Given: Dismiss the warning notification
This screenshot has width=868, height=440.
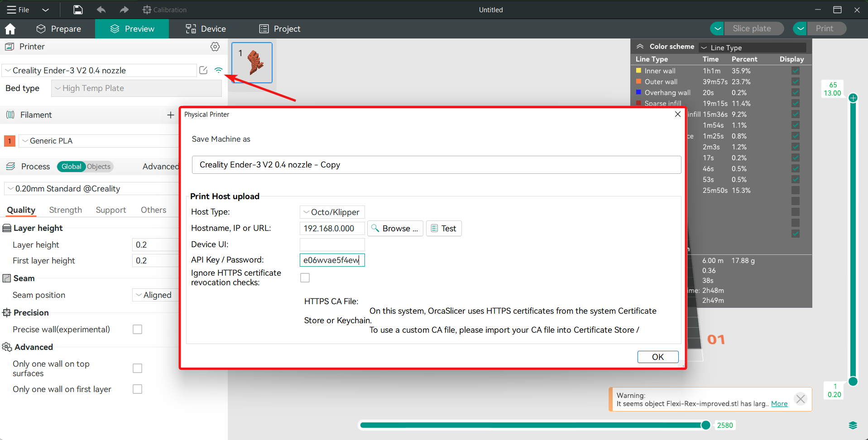Looking at the screenshot, I should (801, 399).
